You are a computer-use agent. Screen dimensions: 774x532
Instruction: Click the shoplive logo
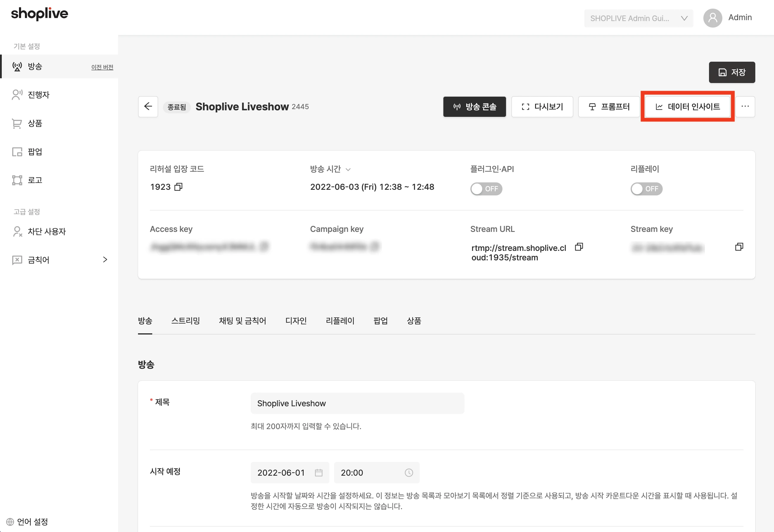pyautogui.click(x=39, y=14)
